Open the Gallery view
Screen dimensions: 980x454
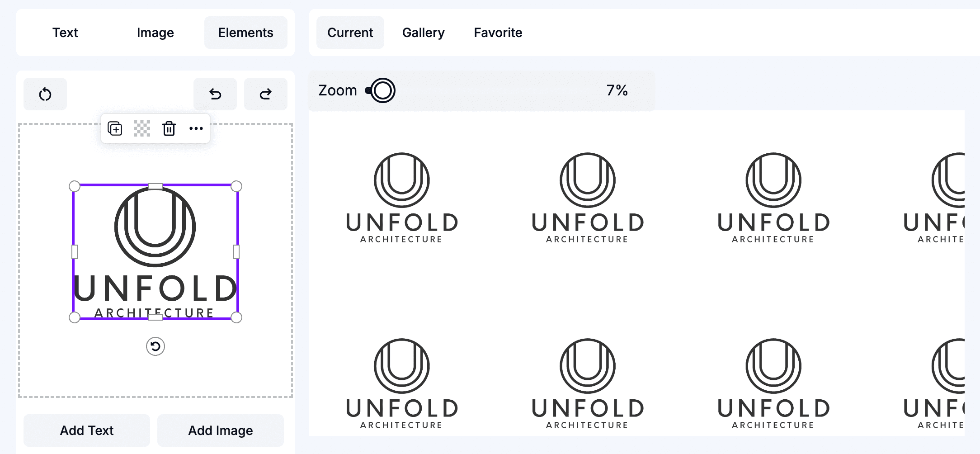[423, 32]
